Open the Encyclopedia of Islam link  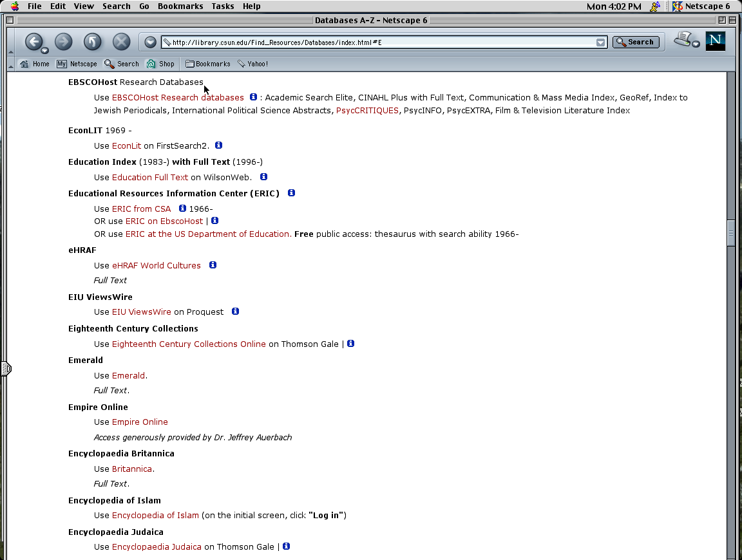pyautogui.click(x=155, y=515)
